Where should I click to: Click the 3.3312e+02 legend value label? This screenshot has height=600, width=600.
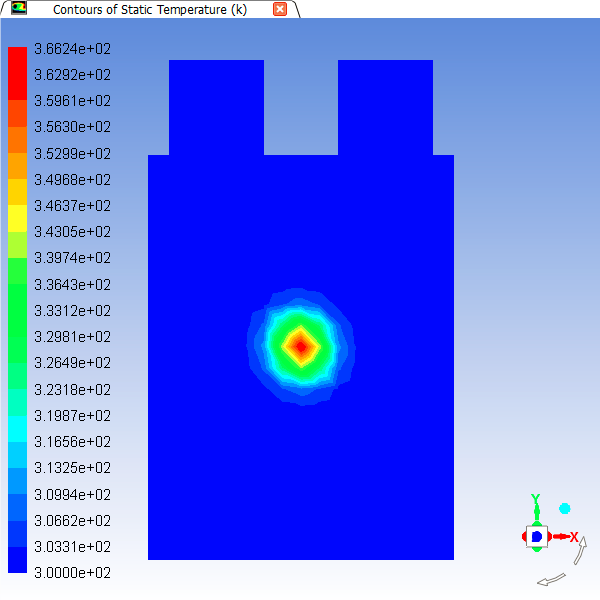pos(72,311)
